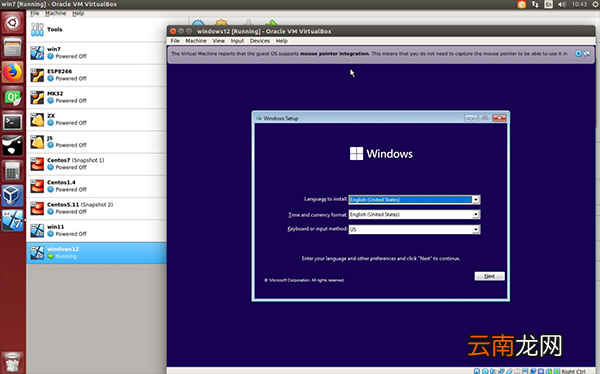Click the Running status under windows12
The height and width of the screenshot is (374, 600).
66,256
